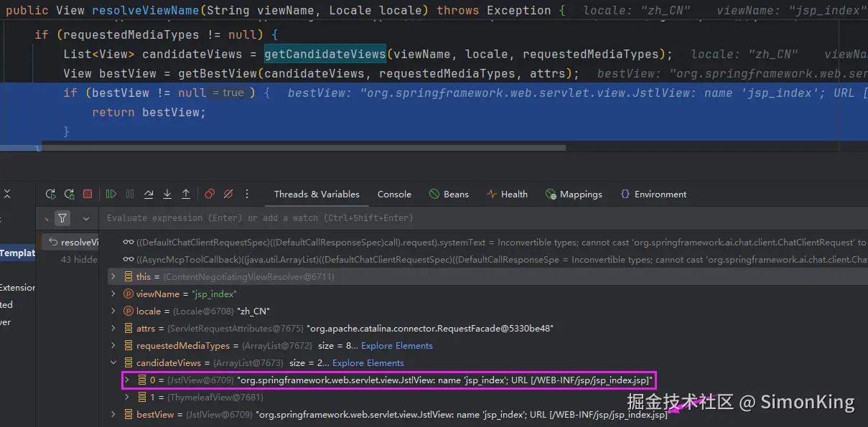The image size is (868, 427).
Task: Click the Step Over icon
Action: (149, 194)
